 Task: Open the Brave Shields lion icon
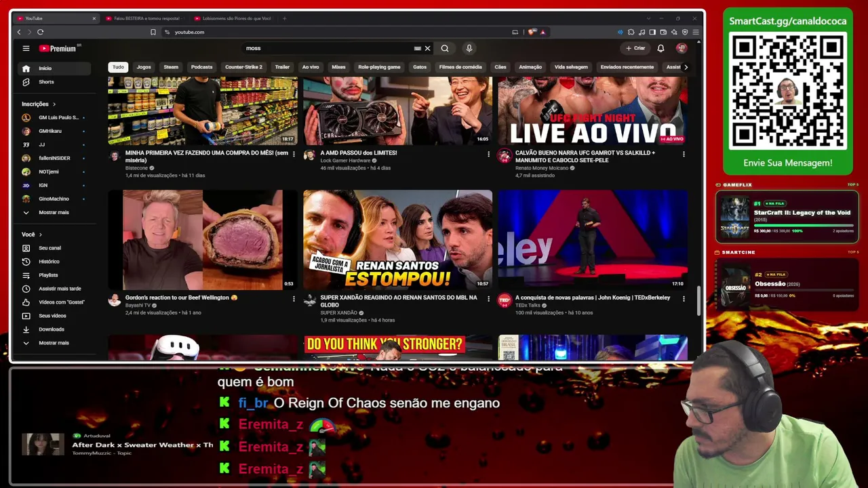pos(532,32)
